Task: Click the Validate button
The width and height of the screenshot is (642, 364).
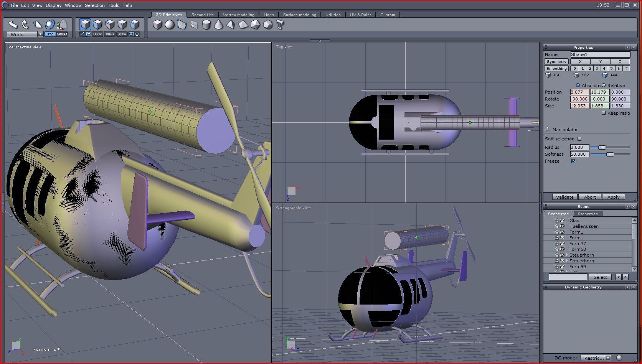Action: click(x=564, y=197)
